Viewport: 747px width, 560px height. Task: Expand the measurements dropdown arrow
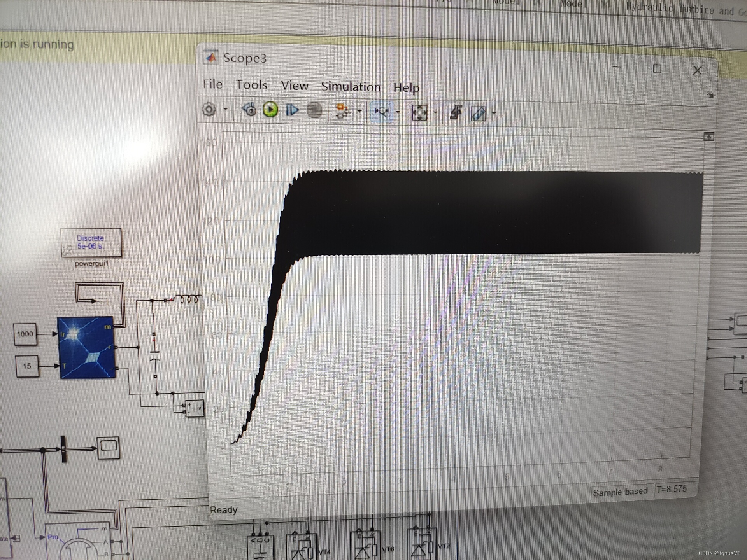(x=494, y=114)
